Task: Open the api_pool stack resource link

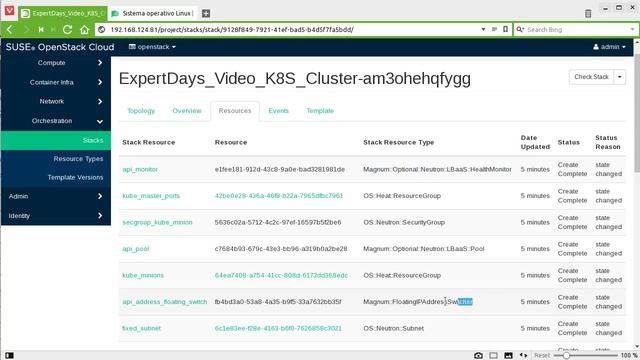Action: (136, 249)
